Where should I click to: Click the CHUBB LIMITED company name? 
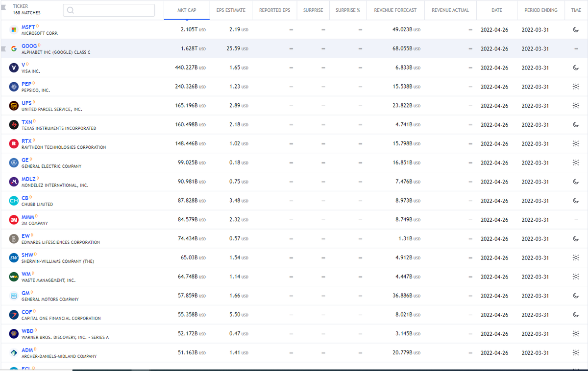pyautogui.click(x=37, y=205)
